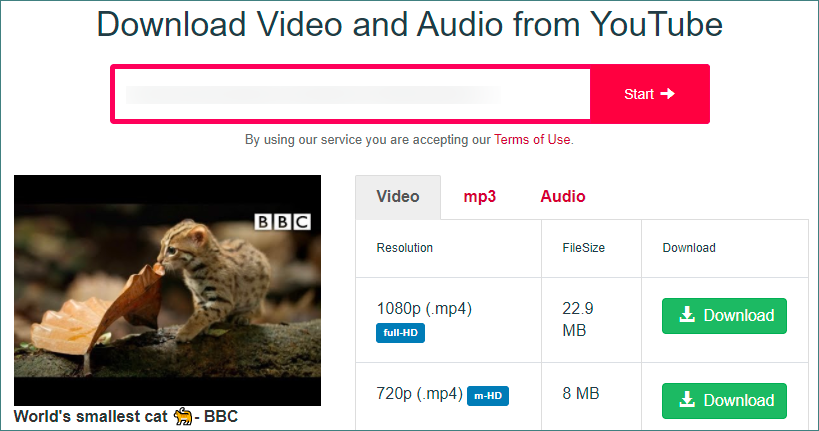The image size is (819, 431).
Task: Click the cat video thumbnail
Action: click(167, 290)
